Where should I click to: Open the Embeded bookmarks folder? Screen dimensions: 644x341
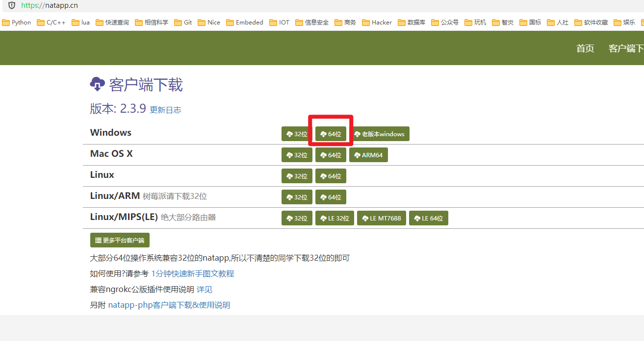[245, 23]
